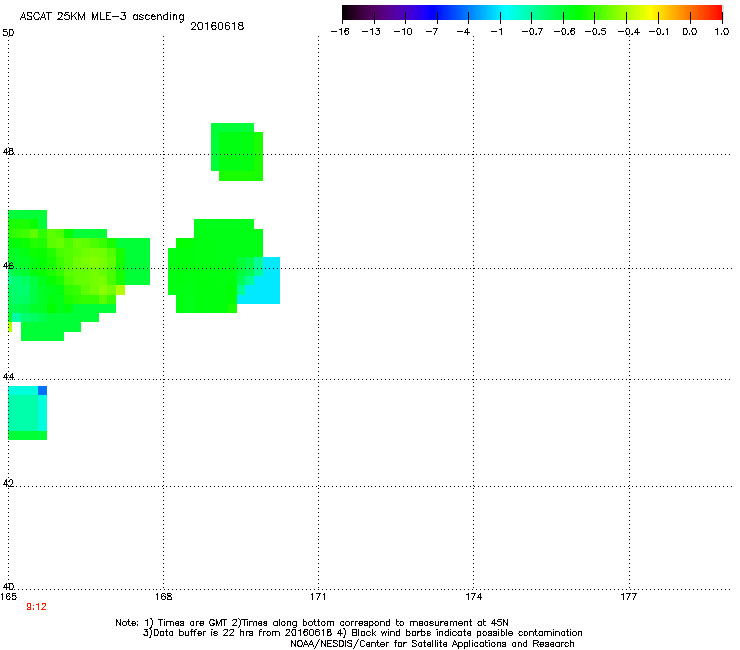
Task: Click the yellow-green center of the 46N west patch
Action: 94,269
